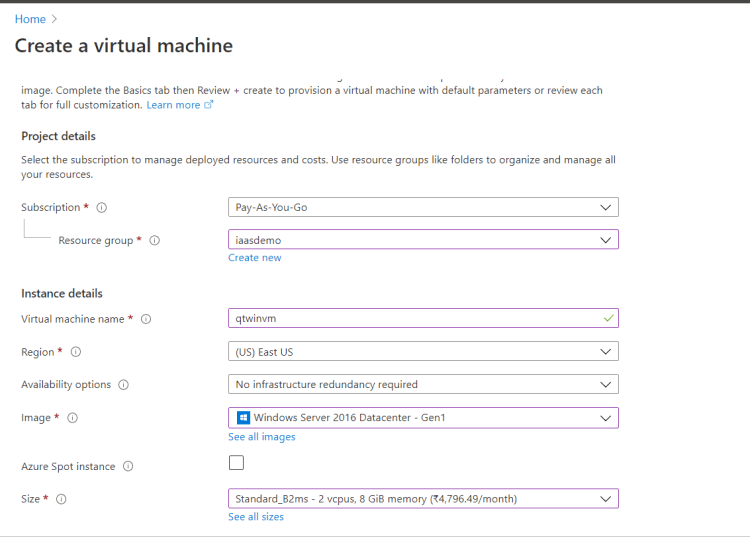Open the See all images link
The width and height of the screenshot is (750, 550).
[261, 437]
